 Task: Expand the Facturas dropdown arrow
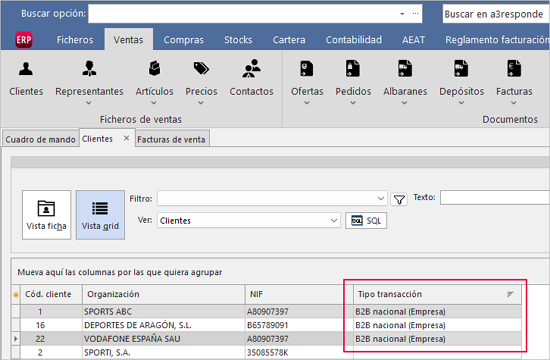click(x=514, y=103)
